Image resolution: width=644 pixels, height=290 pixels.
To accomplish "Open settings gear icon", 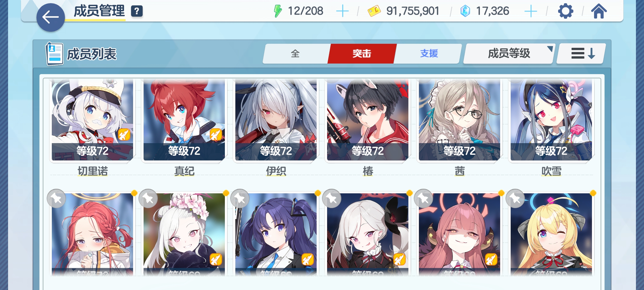I will pyautogui.click(x=565, y=11).
